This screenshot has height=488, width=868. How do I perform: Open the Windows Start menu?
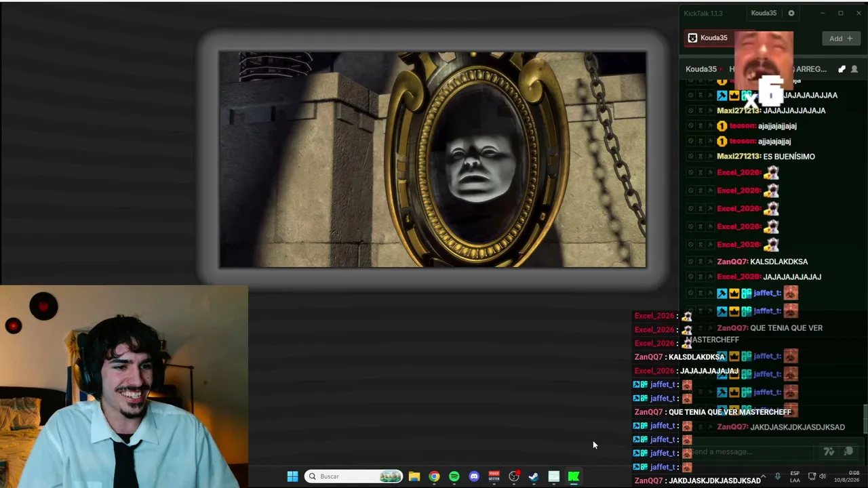coord(292,476)
